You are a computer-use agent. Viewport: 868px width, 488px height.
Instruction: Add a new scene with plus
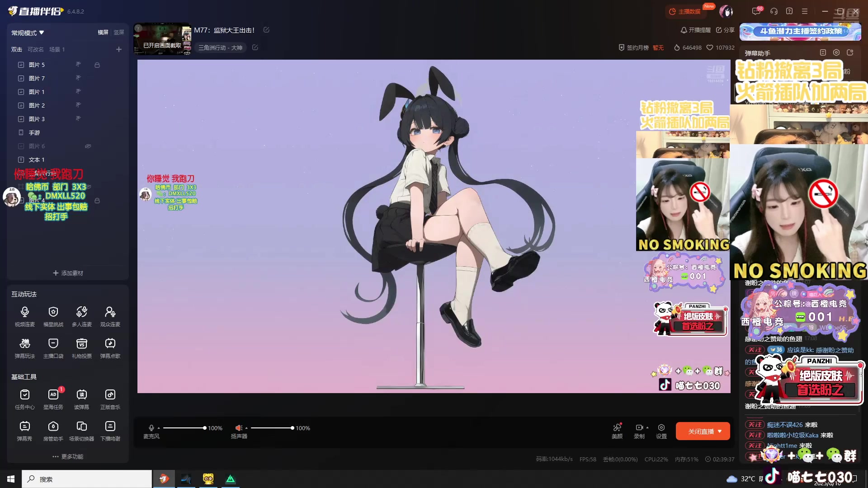tap(119, 49)
